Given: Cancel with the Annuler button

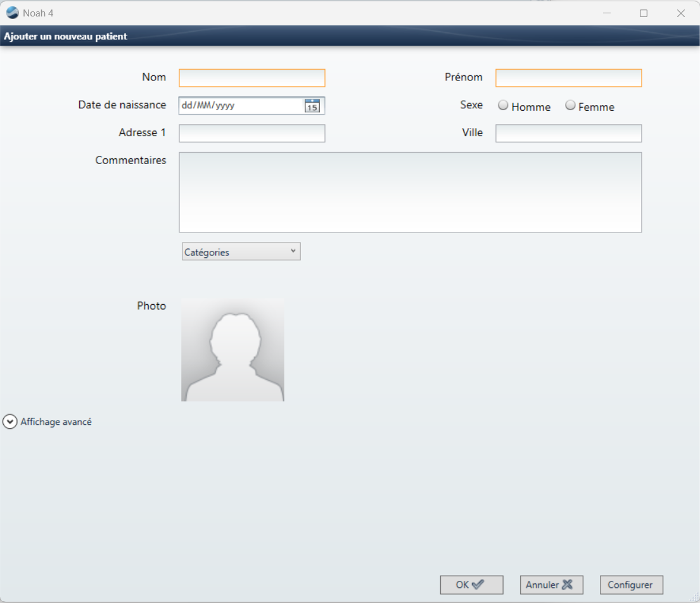Looking at the screenshot, I should (x=551, y=585).
